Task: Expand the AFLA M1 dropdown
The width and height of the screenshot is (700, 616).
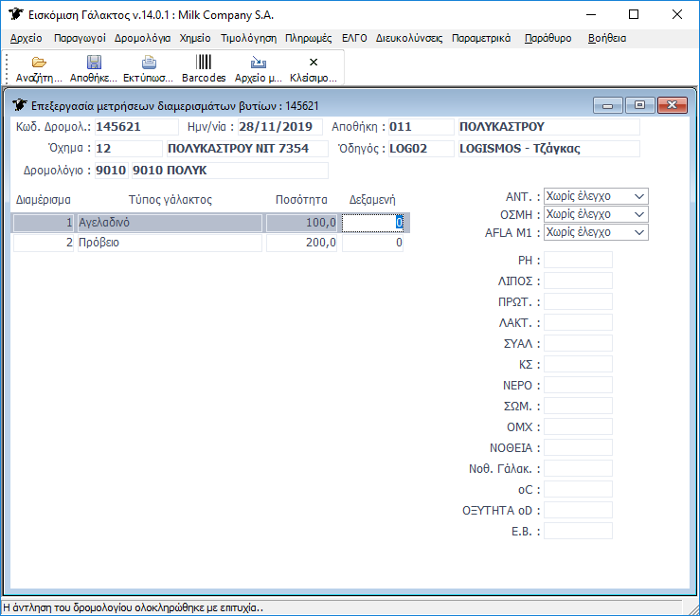Action: [x=639, y=232]
